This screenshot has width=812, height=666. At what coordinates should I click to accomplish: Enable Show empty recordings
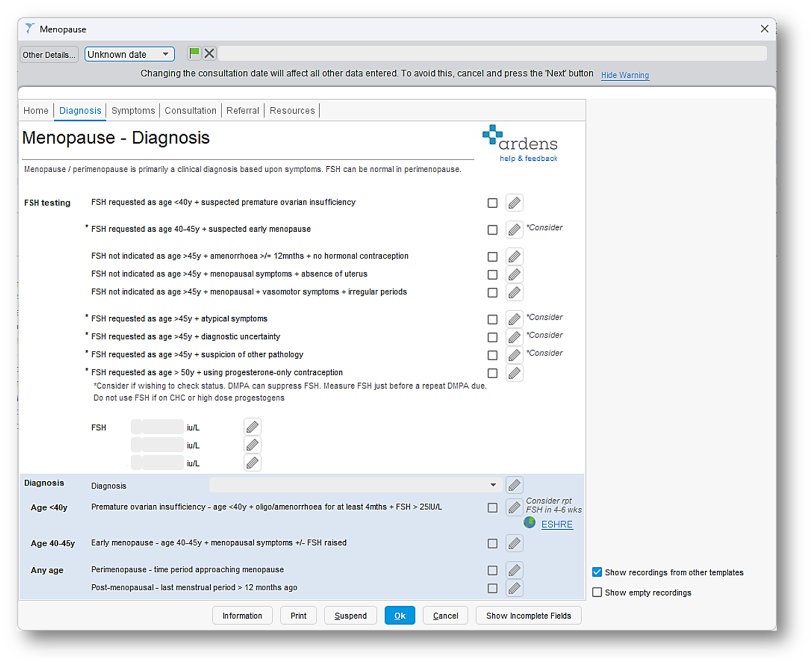click(597, 592)
